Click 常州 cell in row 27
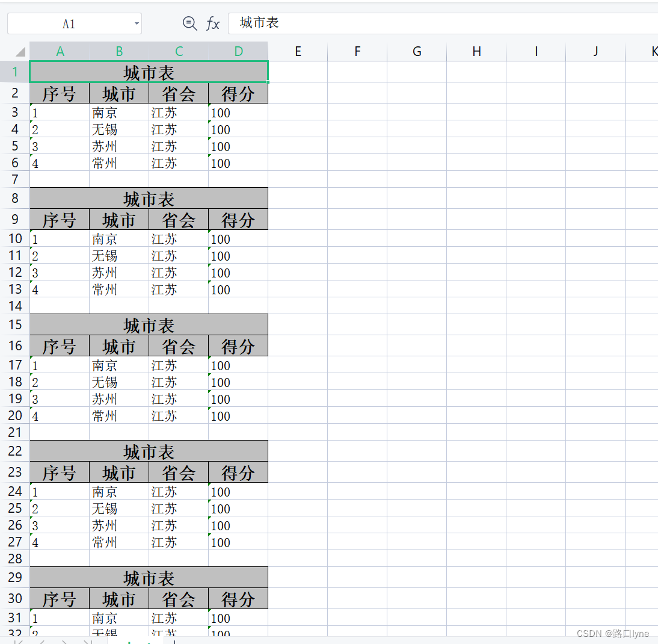The image size is (658, 644). click(119, 542)
